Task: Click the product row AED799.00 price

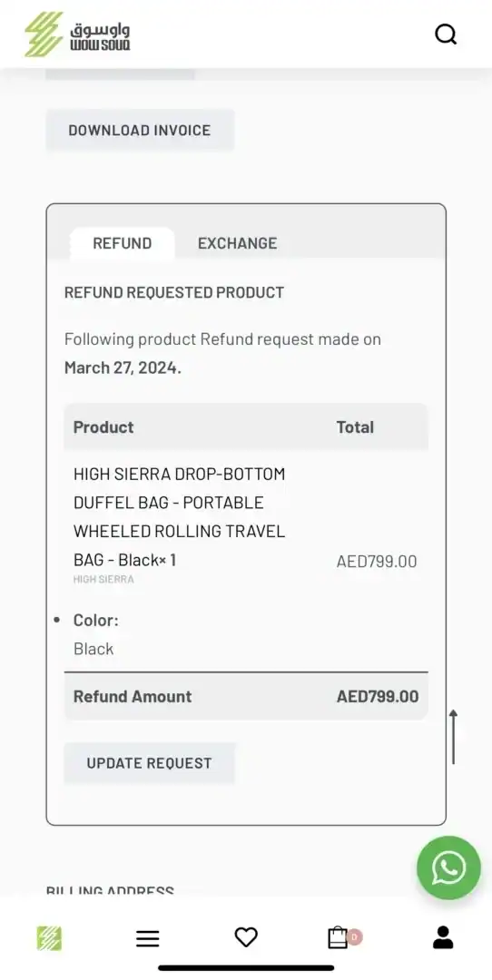Action: (x=377, y=562)
